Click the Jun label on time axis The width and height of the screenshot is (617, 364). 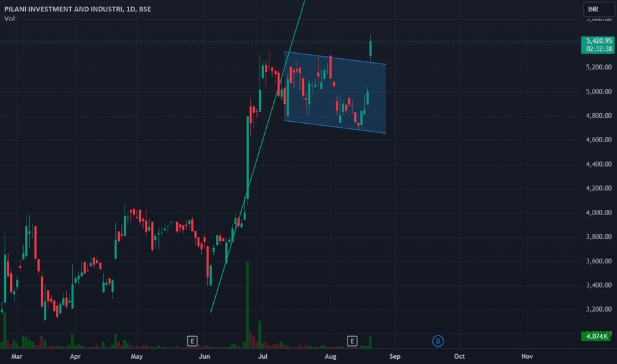click(x=204, y=357)
